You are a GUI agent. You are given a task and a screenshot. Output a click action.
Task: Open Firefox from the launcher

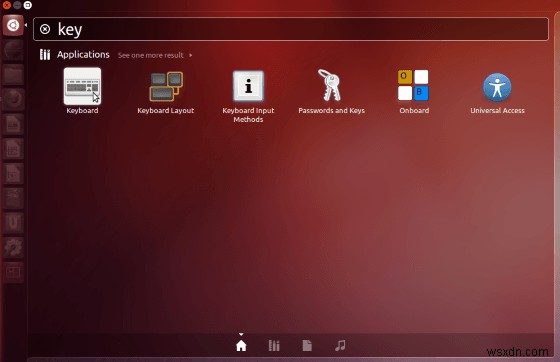click(13, 99)
